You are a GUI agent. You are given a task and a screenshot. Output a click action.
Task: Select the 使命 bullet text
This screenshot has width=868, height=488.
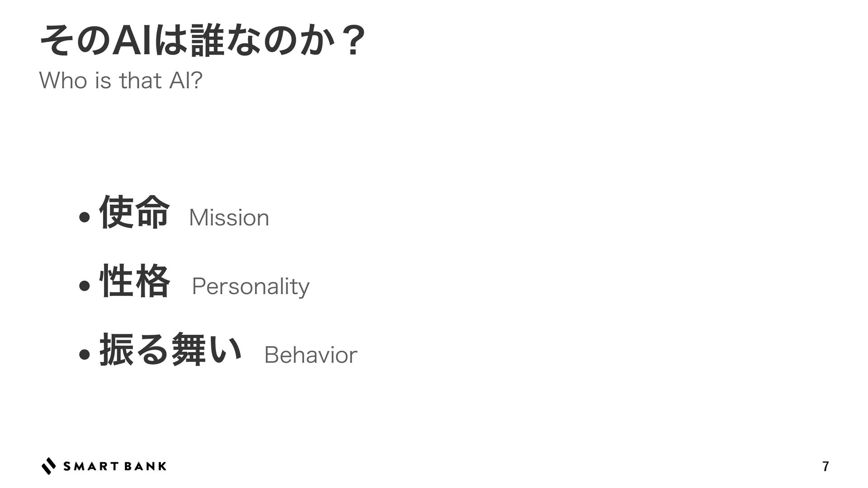pyautogui.click(x=134, y=212)
